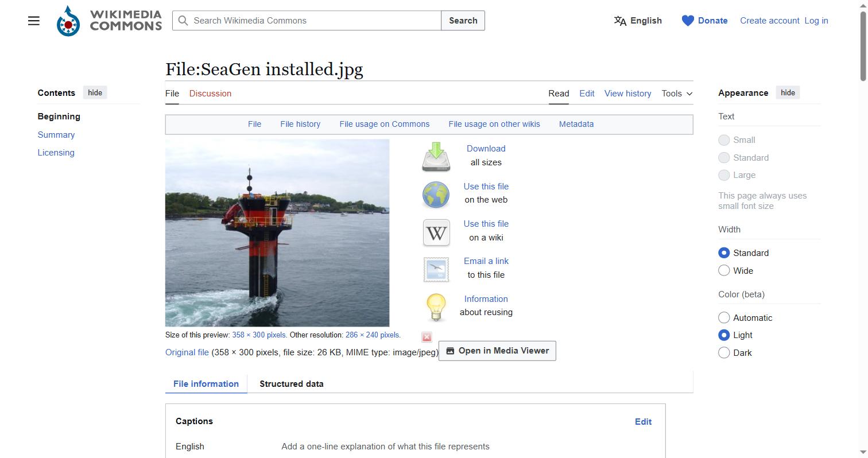Click the green Download disk icon
This screenshot has width=868, height=458.
436,156
